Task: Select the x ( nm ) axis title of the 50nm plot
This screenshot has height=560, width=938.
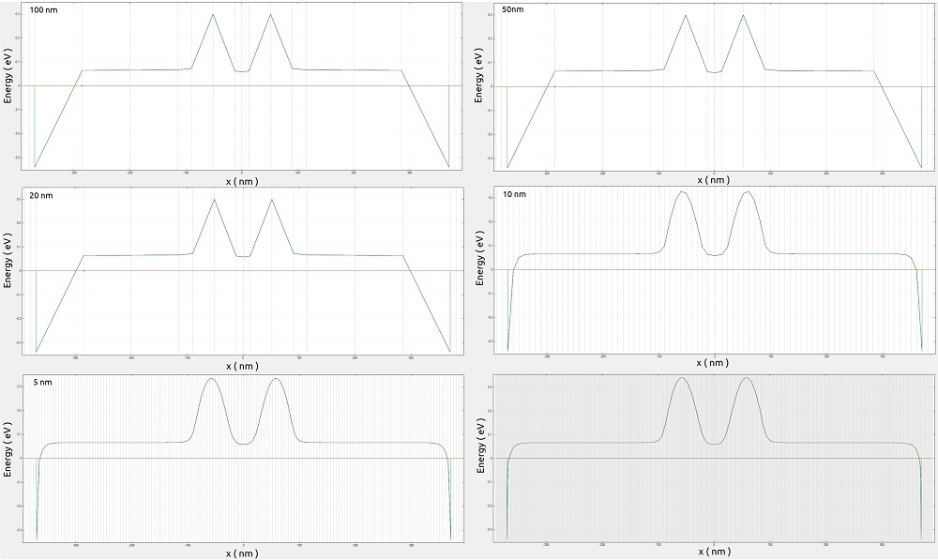Action: tap(714, 179)
